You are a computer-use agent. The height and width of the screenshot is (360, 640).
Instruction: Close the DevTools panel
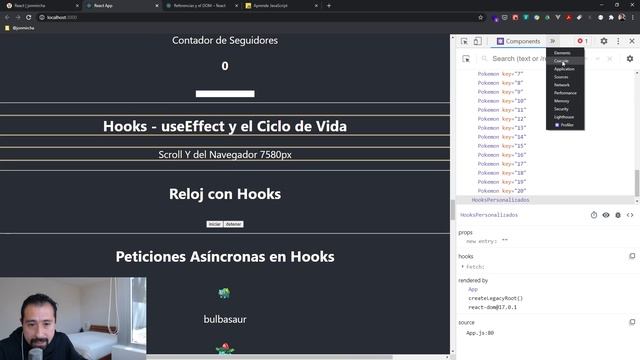coord(632,41)
